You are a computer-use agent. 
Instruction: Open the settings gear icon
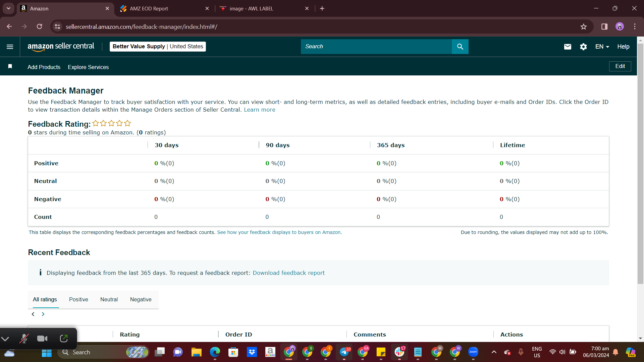583,47
